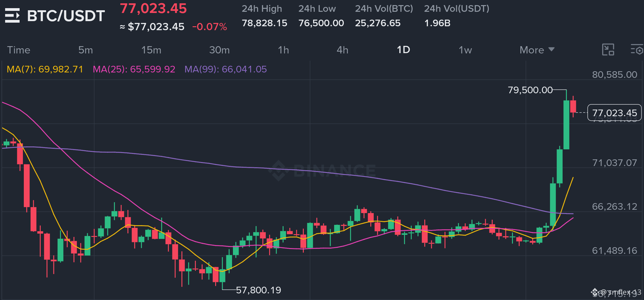Viewport: 644px width, 300px height.
Task: Select the Time chart interval
Action: (x=19, y=50)
